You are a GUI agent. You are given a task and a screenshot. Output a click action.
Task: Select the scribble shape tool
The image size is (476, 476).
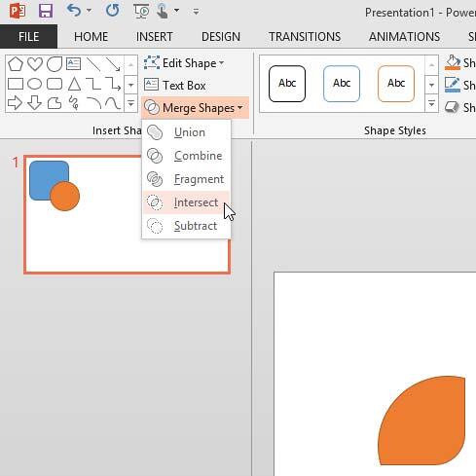coord(74,103)
